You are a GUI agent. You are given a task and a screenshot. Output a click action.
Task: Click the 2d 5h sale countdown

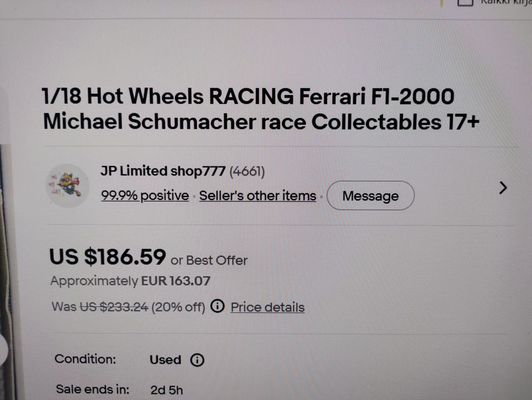point(166,390)
